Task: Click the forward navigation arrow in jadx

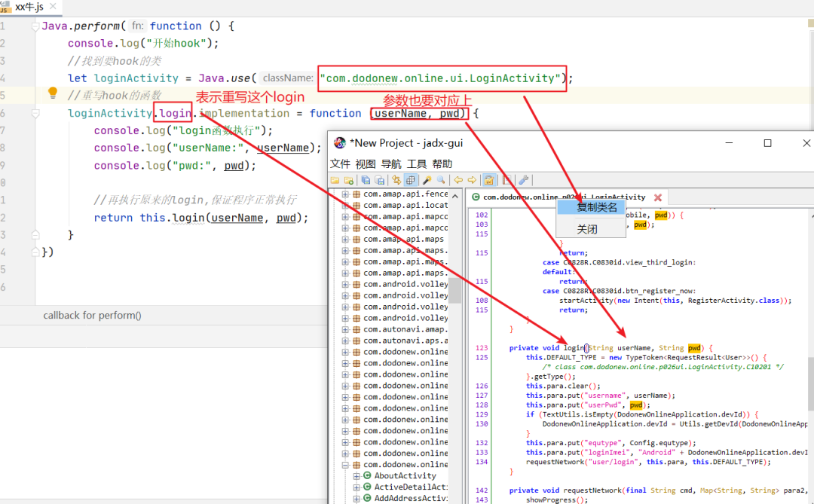Action: [x=472, y=180]
